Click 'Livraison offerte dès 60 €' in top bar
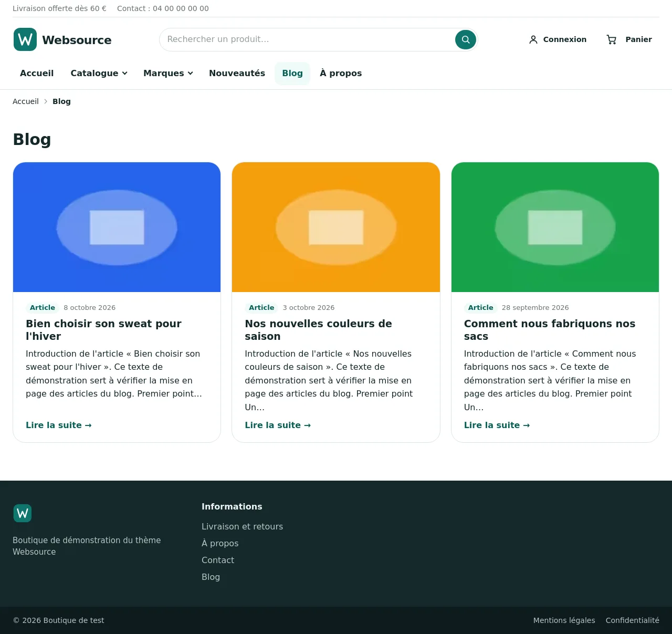 pos(59,8)
